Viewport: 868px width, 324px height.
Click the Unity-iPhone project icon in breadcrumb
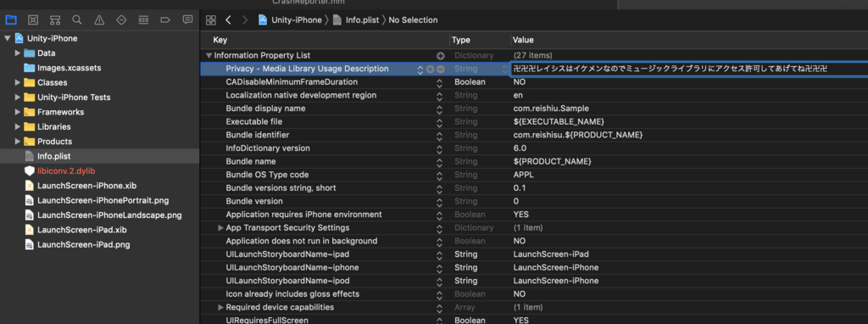[263, 20]
